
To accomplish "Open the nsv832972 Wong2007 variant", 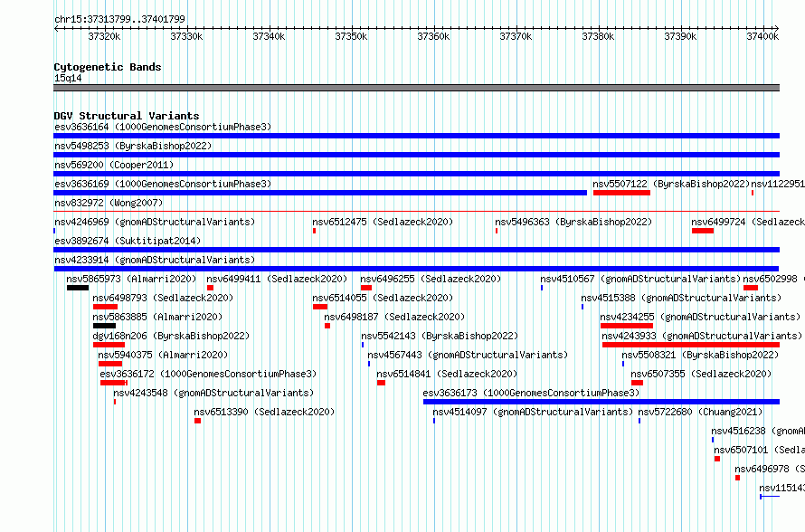I will click(109, 203).
